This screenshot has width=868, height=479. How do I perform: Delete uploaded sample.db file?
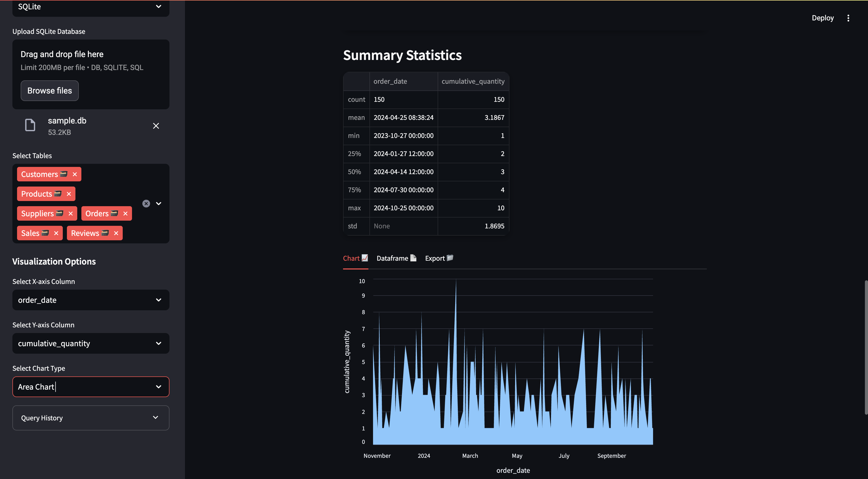[156, 126]
